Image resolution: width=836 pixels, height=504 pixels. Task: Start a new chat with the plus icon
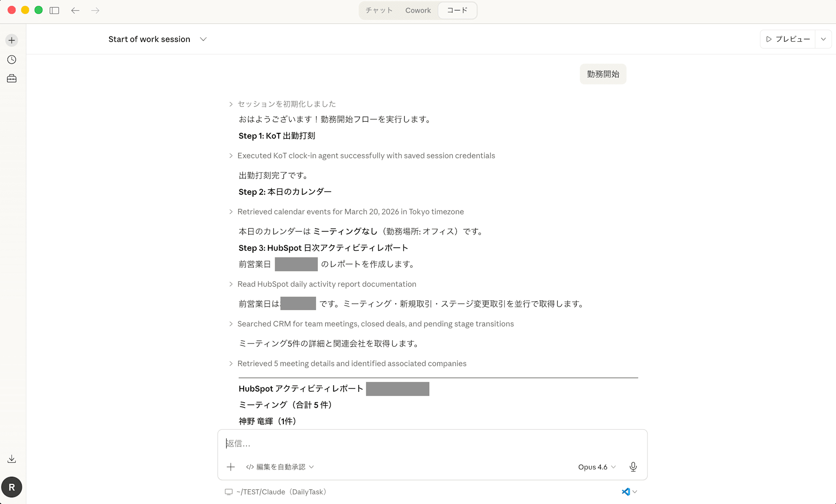coord(11,40)
